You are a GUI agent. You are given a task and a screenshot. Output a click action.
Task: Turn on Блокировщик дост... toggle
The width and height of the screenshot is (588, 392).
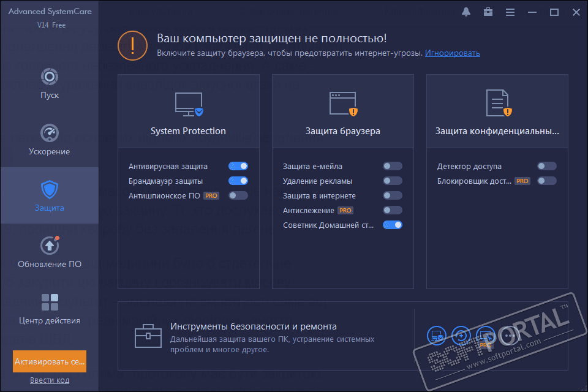point(547,181)
